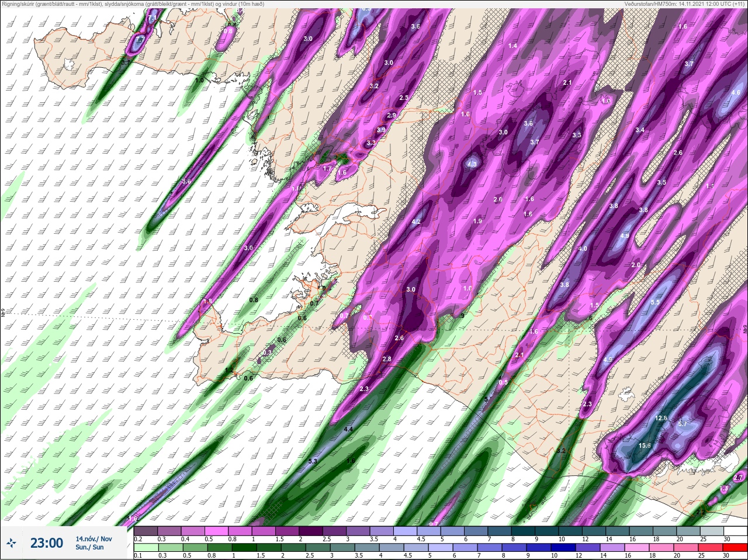748x560 pixels.
Task: Click the 4.0 precipitation value on the map
Action: coord(582,248)
